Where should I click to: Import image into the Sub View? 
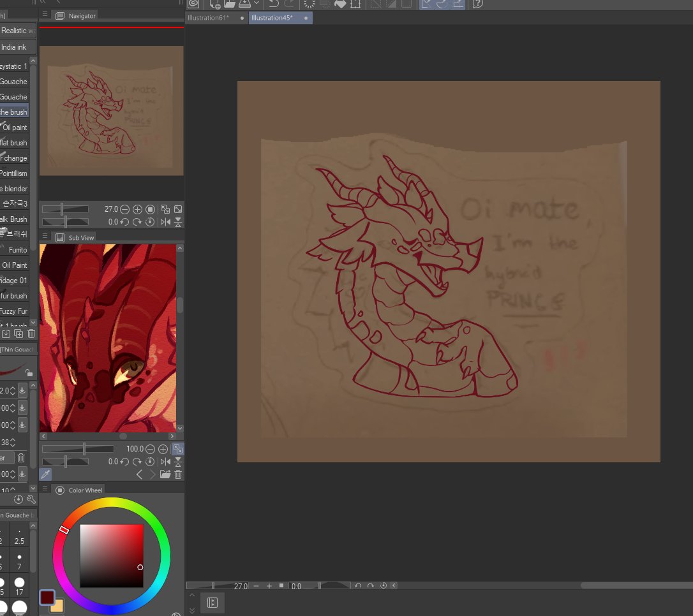(165, 474)
